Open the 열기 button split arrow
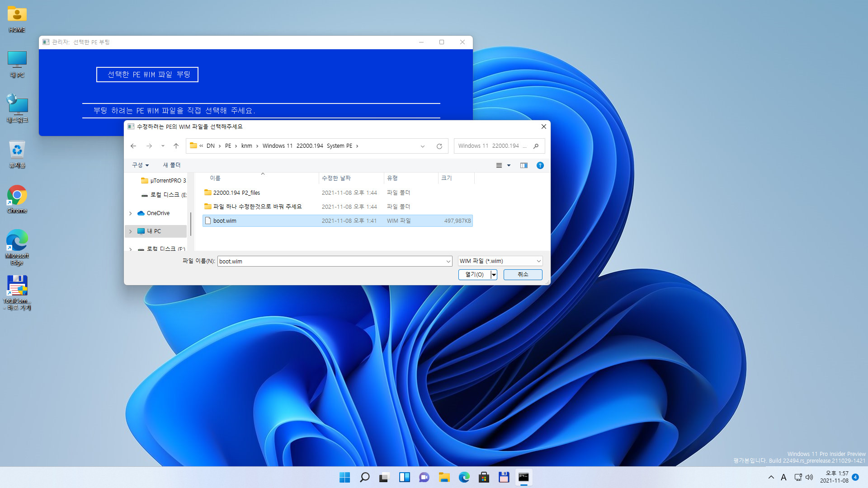 [494, 275]
